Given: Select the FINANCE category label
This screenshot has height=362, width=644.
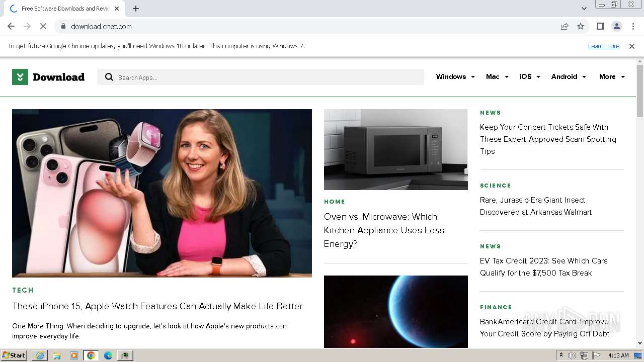Looking at the screenshot, I should coord(496,307).
